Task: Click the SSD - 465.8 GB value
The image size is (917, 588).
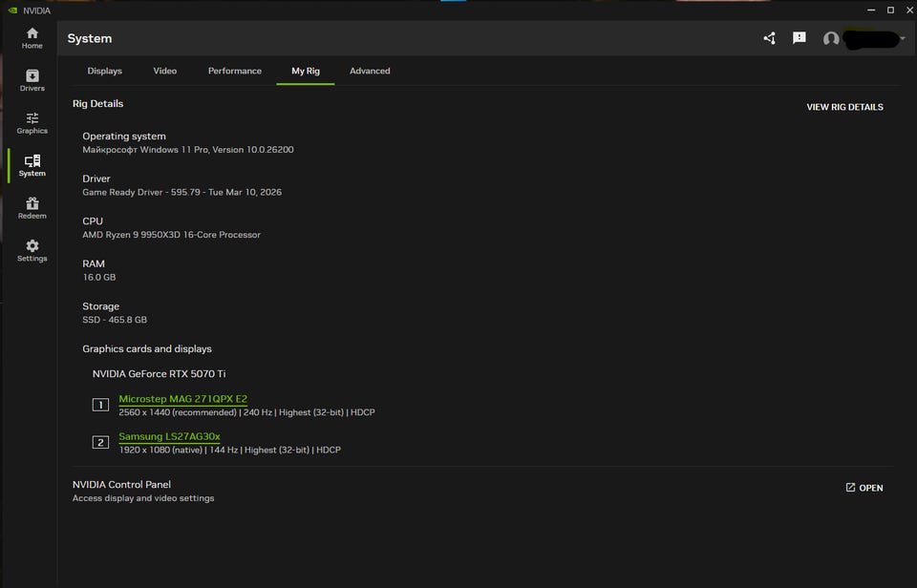Action: (115, 320)
